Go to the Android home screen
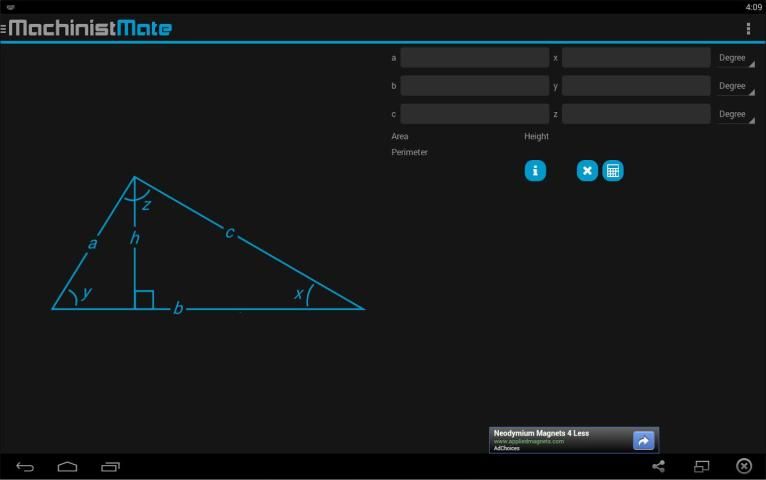This screenshot has width=766, height=480. tap(67, 466)
